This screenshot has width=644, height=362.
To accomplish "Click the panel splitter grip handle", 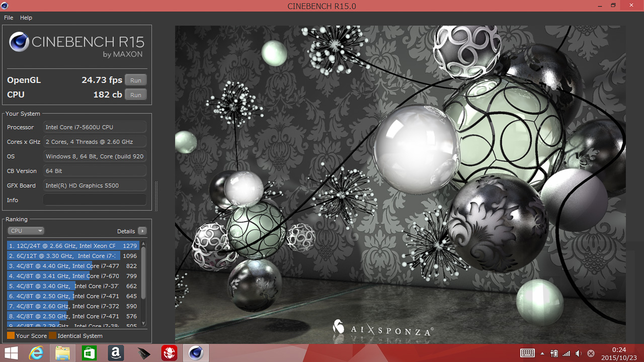I will 156,196.
